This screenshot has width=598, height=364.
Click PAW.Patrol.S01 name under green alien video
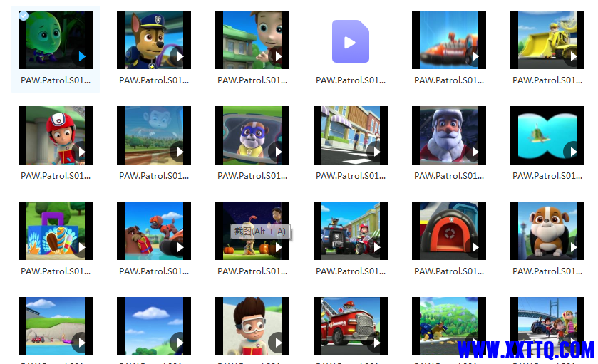click(56, 80)
